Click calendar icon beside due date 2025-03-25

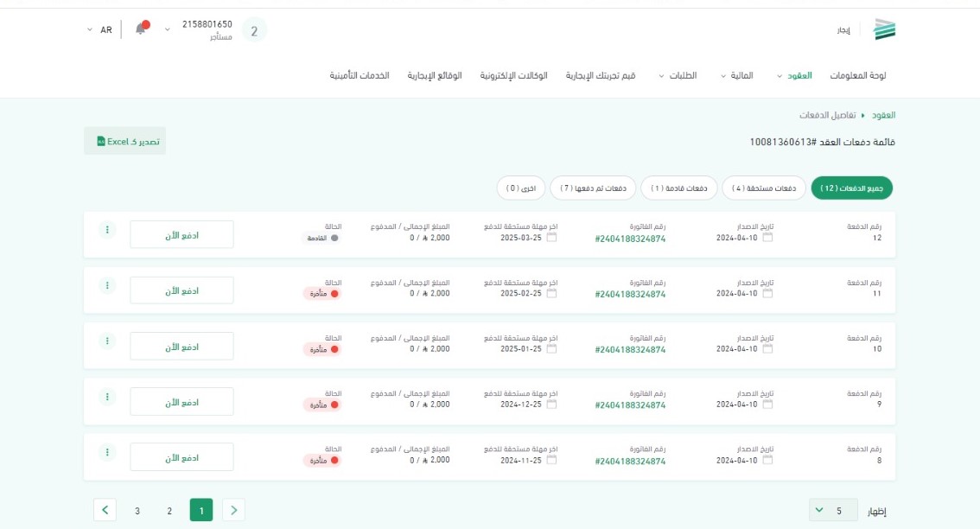552,238
